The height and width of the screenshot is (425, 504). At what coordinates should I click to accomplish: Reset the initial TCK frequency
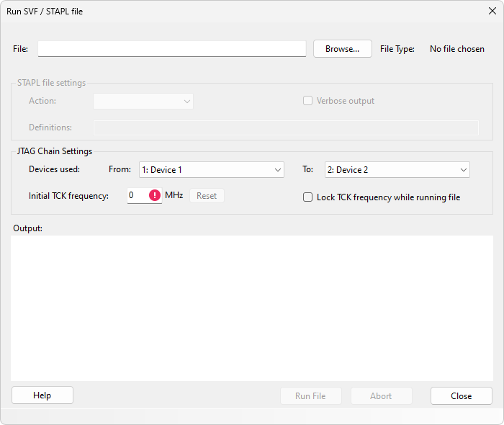point(207,196)
